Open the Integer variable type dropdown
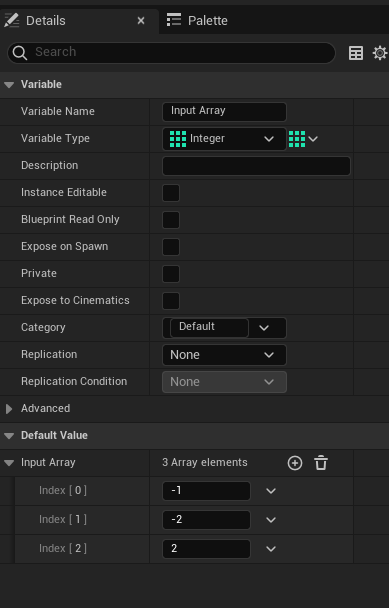Viewport: 389px width, 608px height. pyautogui.click(x=224, y=139)
